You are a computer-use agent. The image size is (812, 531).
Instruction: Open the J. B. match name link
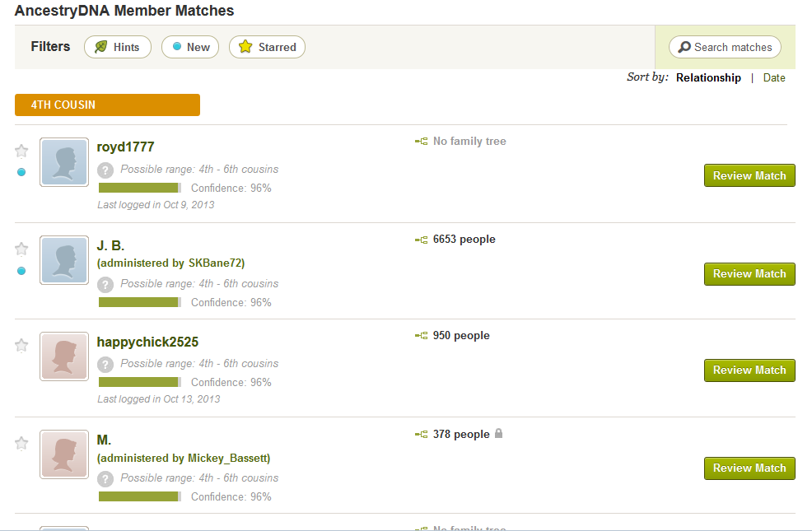[x=110, y=245]
